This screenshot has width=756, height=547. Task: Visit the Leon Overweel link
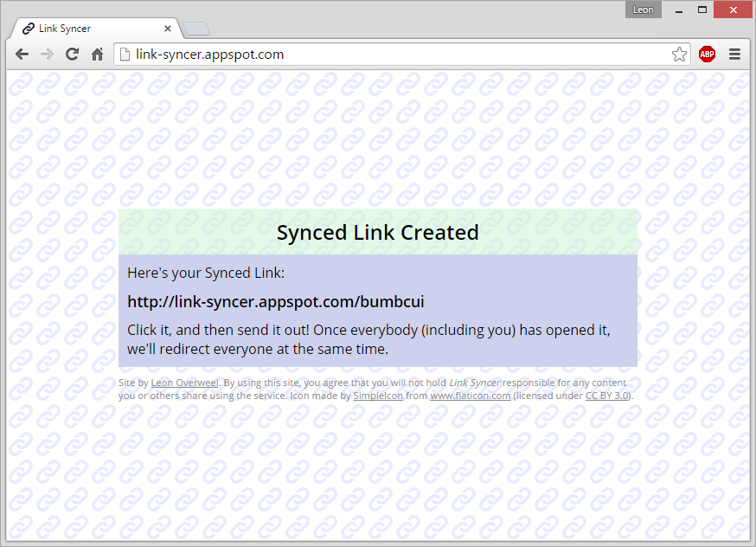[184, 383]
